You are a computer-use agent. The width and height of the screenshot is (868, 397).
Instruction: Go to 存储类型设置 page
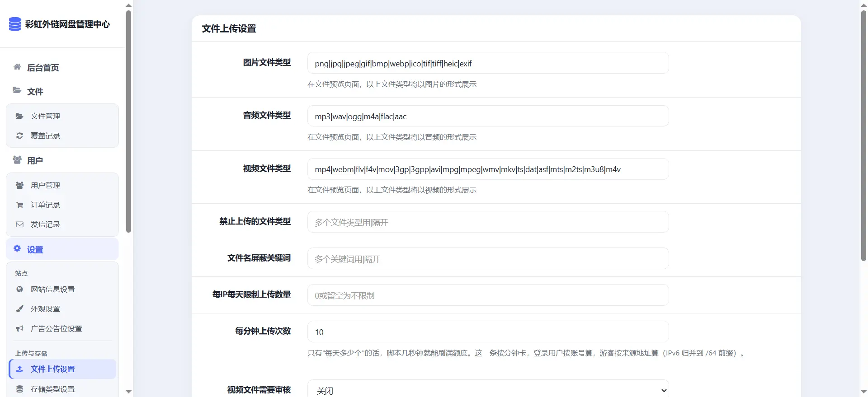pyautogui.click(x=62, y=389)
